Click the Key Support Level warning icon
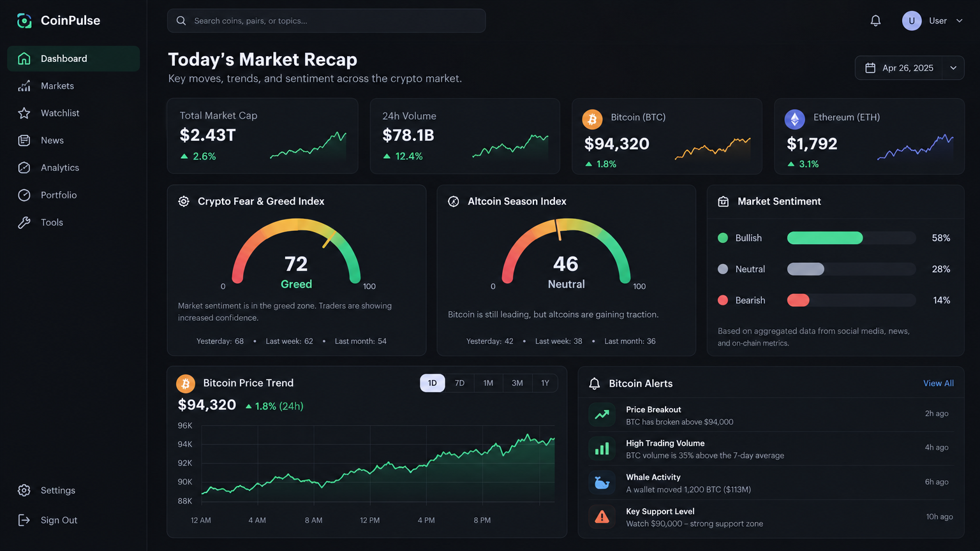 pos(602,517)
